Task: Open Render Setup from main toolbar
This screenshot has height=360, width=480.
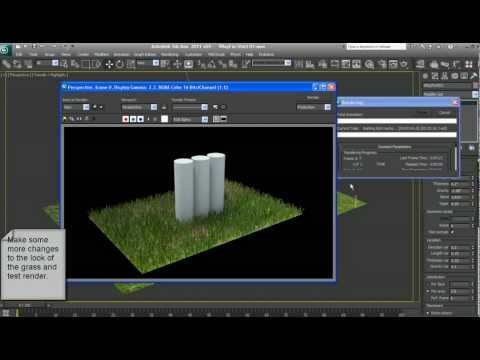Action: 382,64
